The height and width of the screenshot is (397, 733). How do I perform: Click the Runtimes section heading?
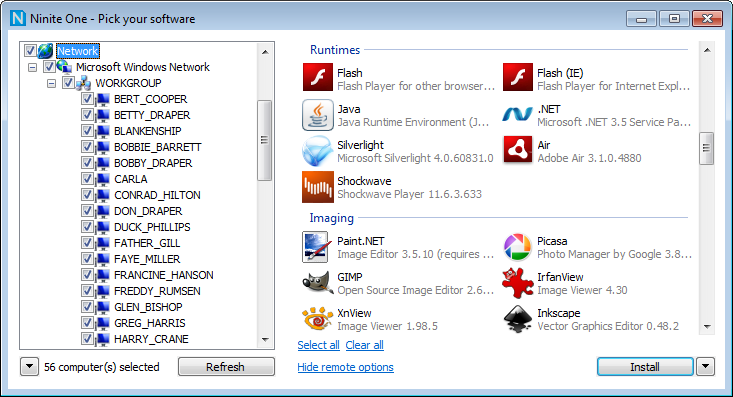[335, 50]
